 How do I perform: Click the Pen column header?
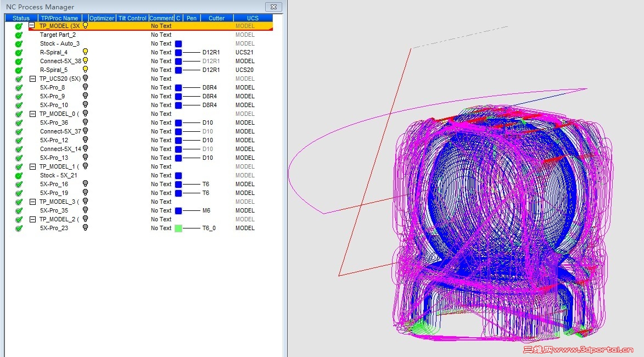tap(192, 18)
